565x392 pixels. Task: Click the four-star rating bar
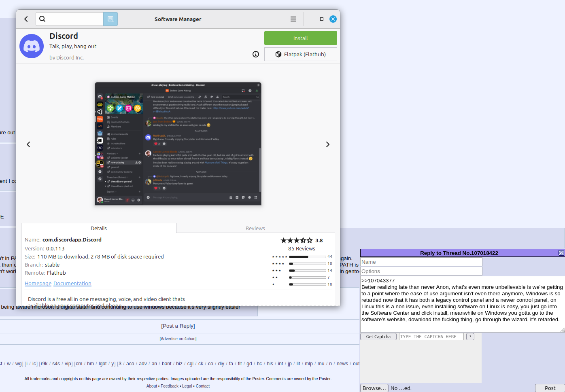[x=308, y=264]
